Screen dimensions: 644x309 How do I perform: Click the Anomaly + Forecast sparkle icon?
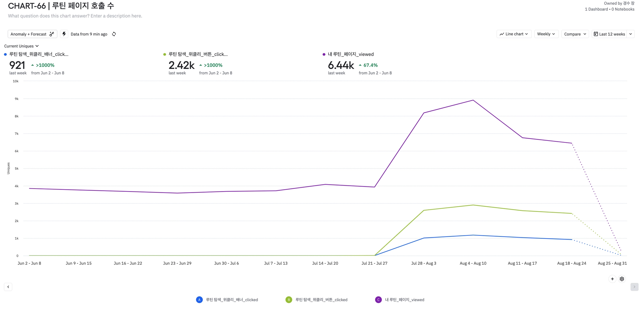pyautogui.click(x=52, y=34)
